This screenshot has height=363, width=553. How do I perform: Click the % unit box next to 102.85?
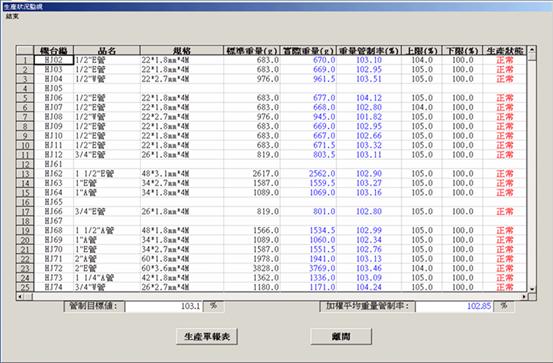(x=504, y=306)
